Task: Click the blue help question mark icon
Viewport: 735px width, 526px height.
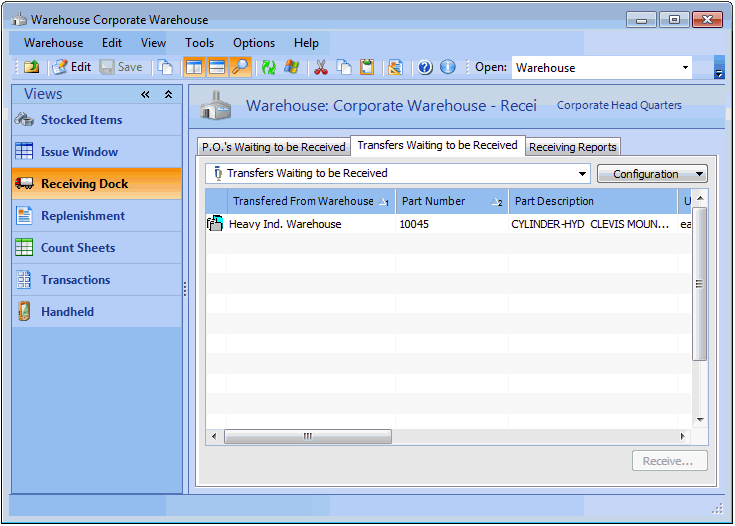Action: [425, 68]
